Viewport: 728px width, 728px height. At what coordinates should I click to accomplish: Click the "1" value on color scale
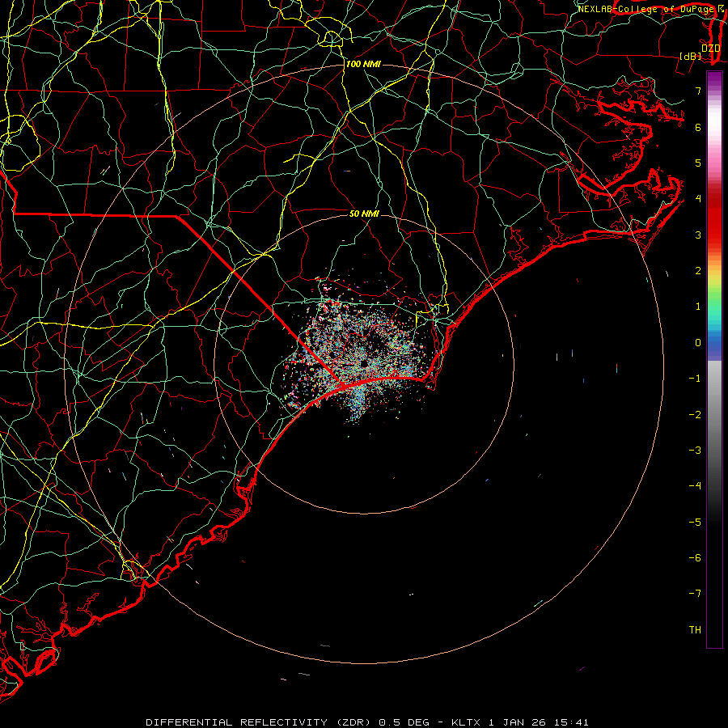698,307
